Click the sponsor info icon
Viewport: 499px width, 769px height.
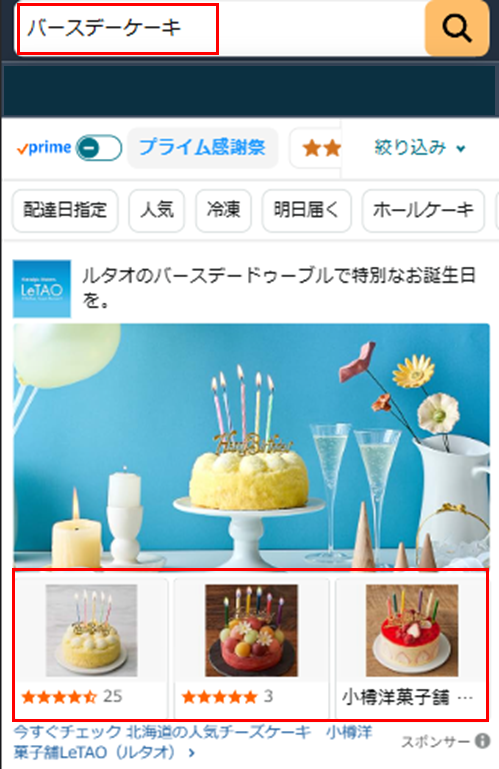482,741
